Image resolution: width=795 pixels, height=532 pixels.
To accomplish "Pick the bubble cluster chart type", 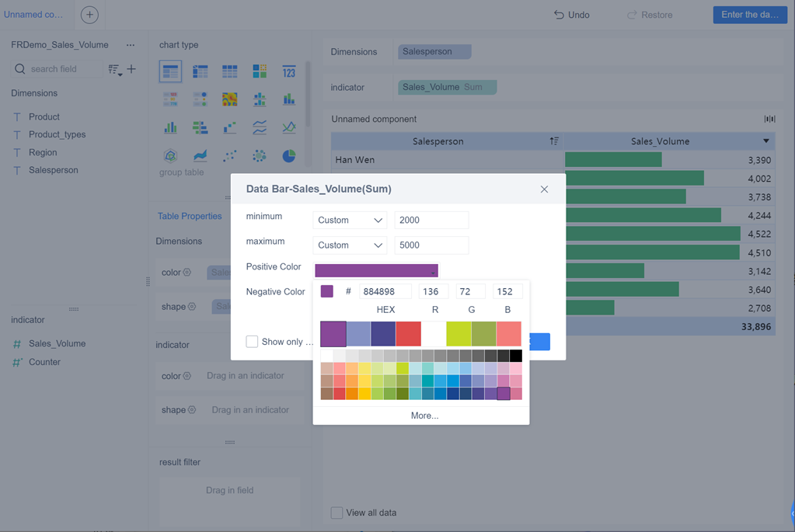I will [260, 155].
